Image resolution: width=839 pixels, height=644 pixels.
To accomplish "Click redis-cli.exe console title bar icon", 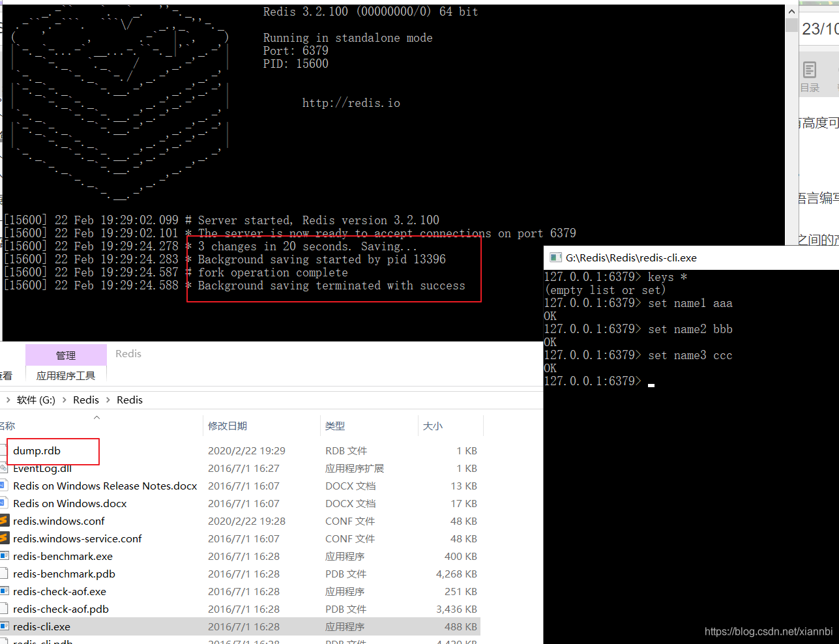I will pos(555,257).
